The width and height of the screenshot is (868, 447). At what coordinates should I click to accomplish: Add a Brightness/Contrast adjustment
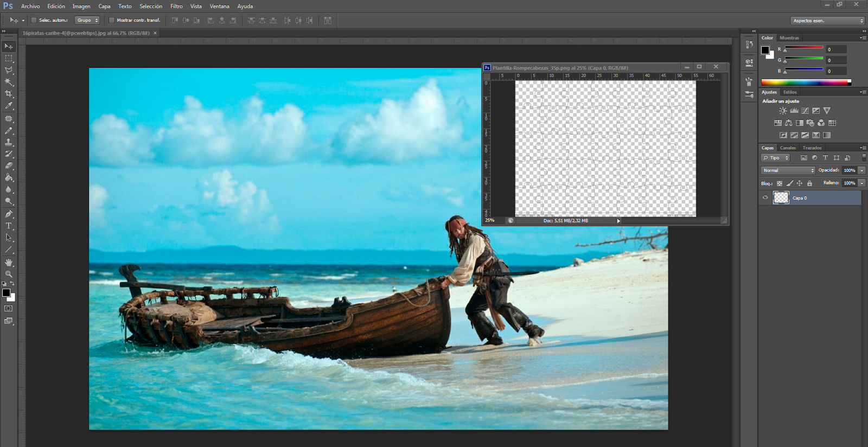[x=783, y=111]
